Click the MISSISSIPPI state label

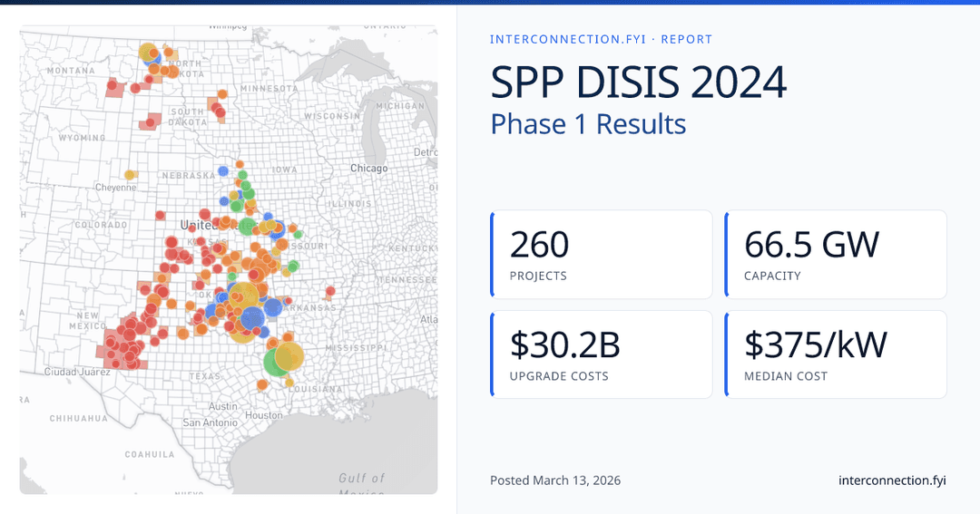click(357, 347)
